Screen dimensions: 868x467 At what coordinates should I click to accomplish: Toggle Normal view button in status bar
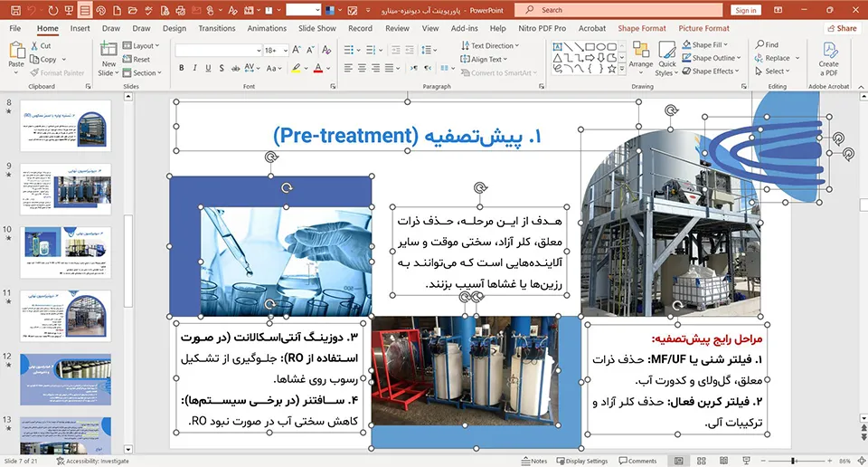pyautogui.click(x=679, y=461)
